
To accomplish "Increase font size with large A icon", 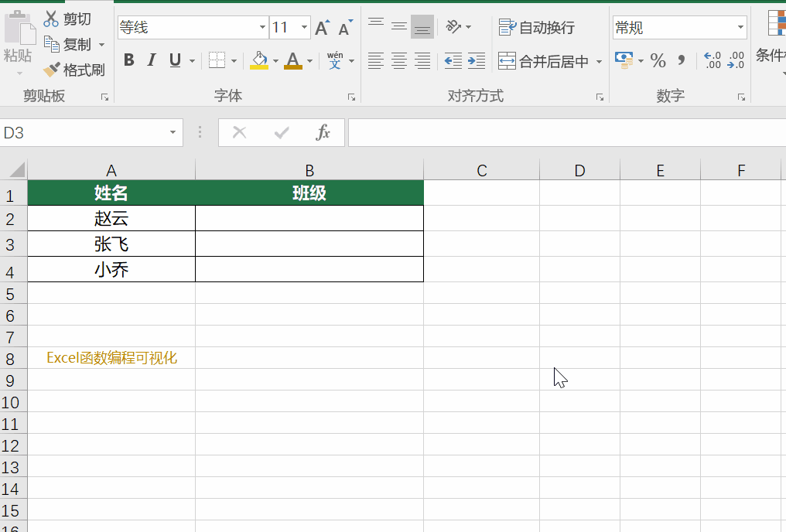I will 323,28.
